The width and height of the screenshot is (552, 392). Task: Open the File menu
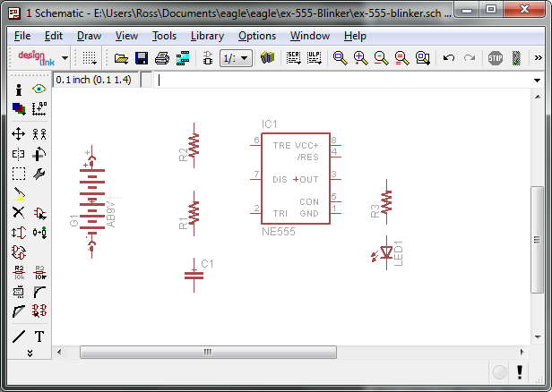pyautogui.click(x=22, y=36)
